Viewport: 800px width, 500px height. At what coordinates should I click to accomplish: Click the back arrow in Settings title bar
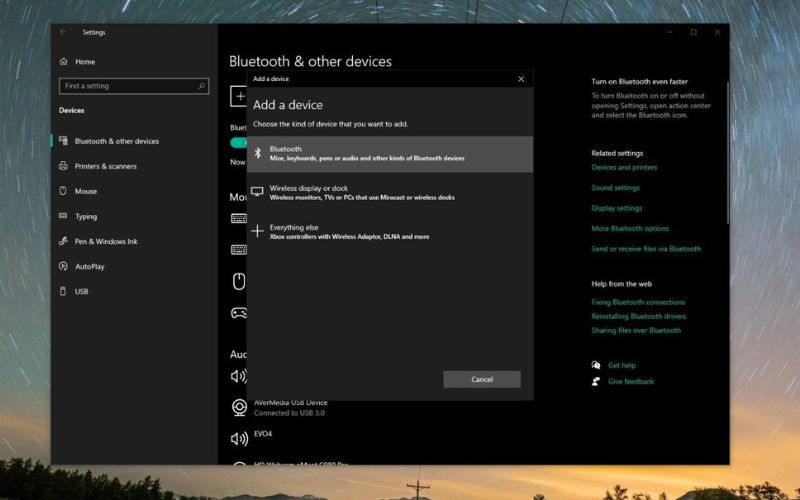(63, 32)
